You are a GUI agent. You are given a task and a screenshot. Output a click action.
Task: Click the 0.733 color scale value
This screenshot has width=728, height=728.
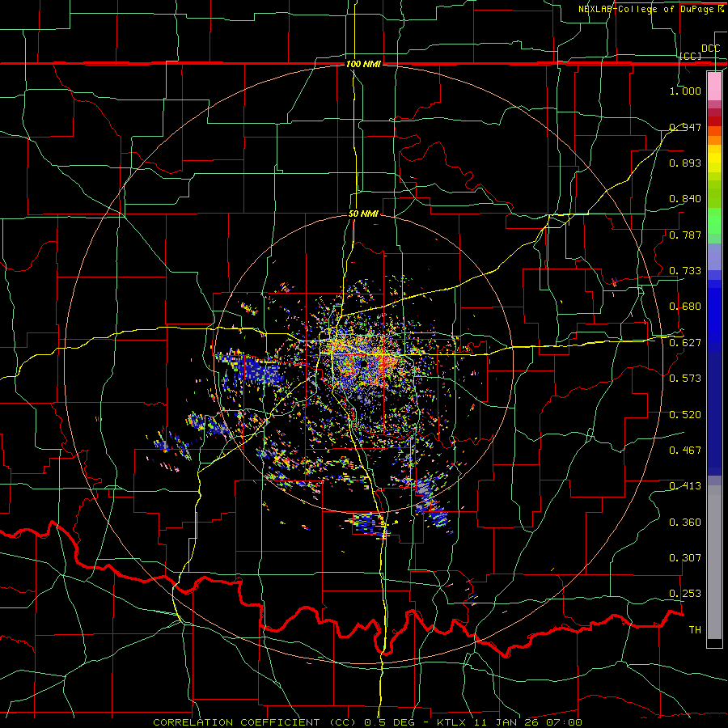point(685,271)
